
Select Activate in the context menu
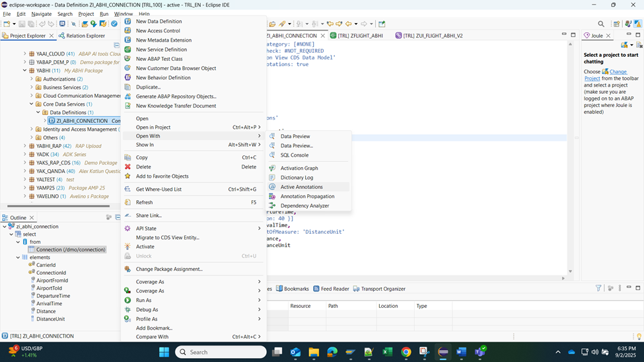pyautogui.click(x=145, y=247)
